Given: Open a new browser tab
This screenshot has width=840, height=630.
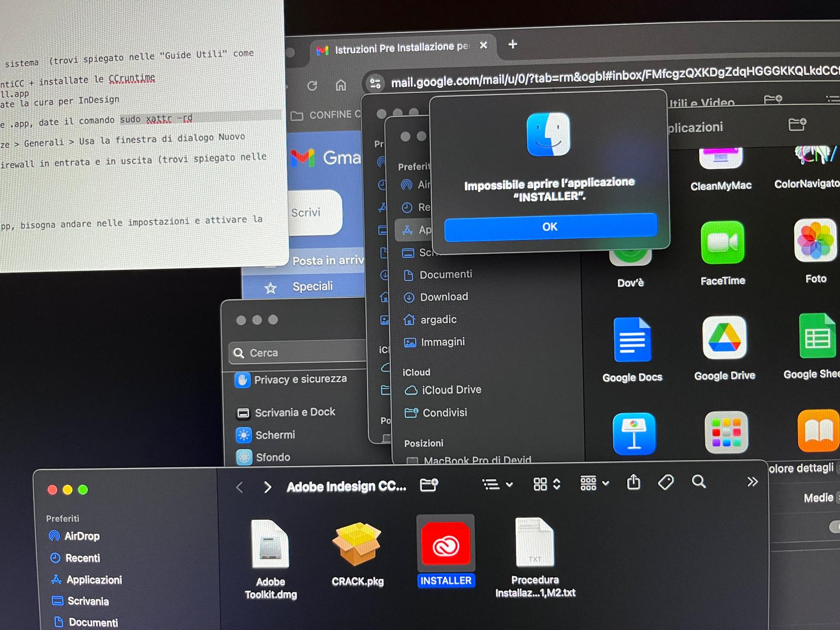Looking at the screenshot, I should pyautogui.click(x=512, y=44).
